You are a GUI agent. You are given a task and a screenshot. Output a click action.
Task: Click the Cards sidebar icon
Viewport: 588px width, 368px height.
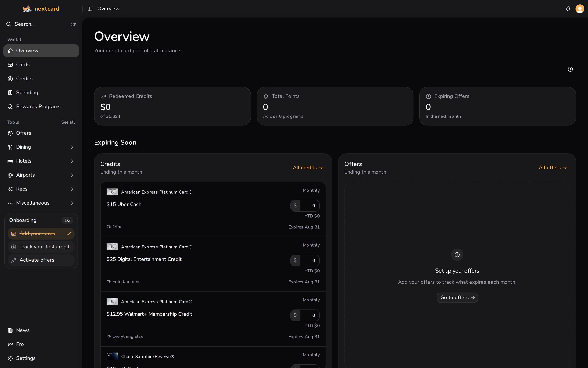[10, 65]
